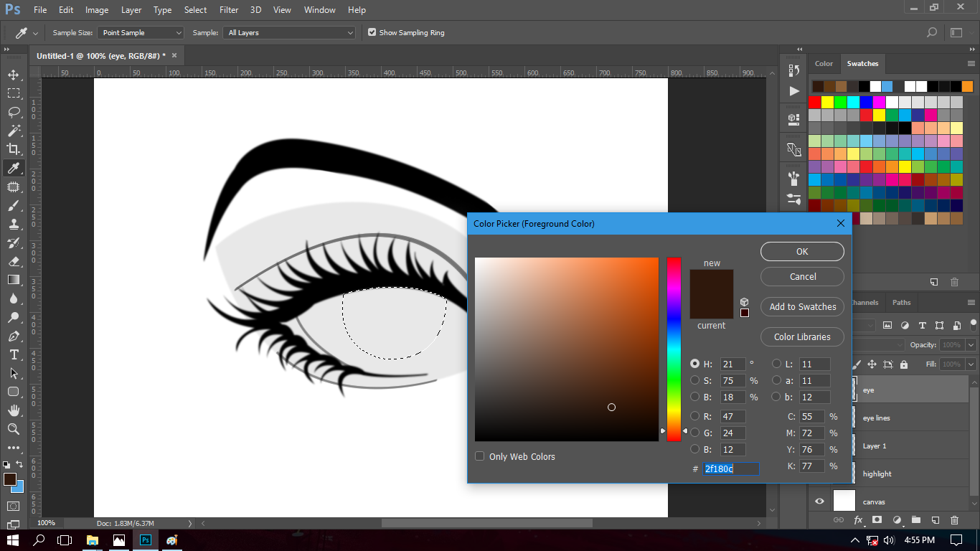Click Add to Swatches button
Screen dimensions: 980x551
(x=802, y=306)
